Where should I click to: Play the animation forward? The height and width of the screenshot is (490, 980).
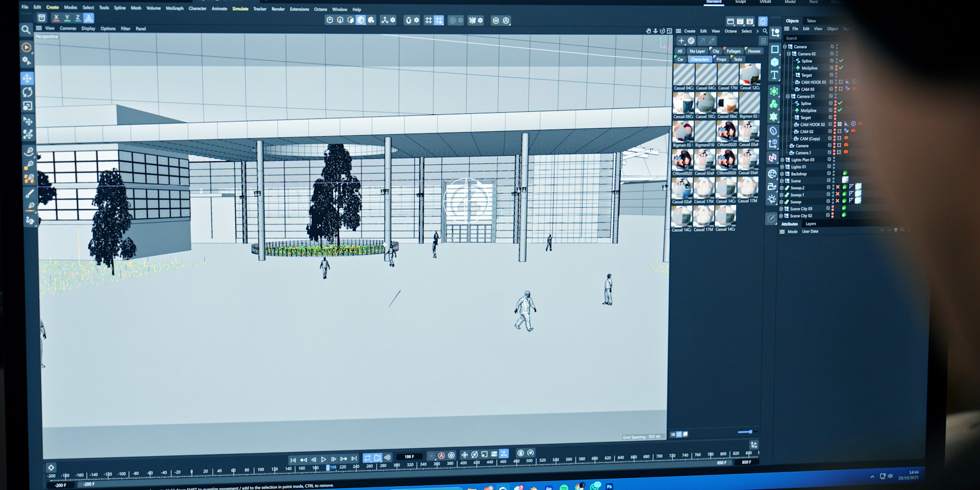click(323, 459)
